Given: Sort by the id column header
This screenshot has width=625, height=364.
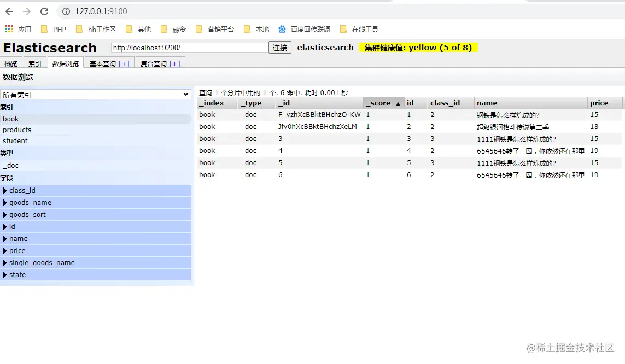Looking at the screenshot, I should 416,103.
